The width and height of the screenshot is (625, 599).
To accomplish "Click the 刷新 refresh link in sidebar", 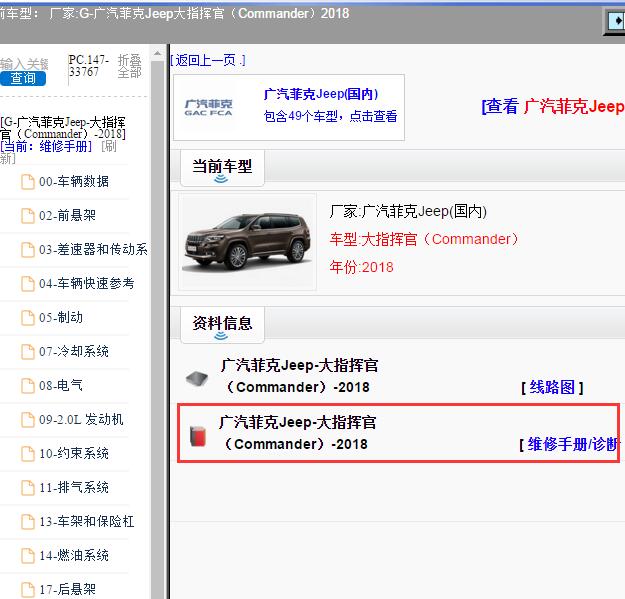I will [x=108, y=147].
